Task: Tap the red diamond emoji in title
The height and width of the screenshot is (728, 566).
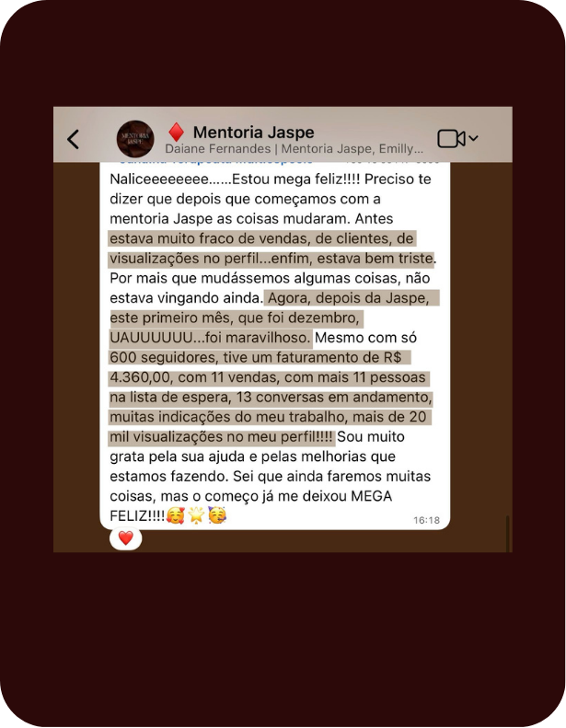Action: [176, 132]
